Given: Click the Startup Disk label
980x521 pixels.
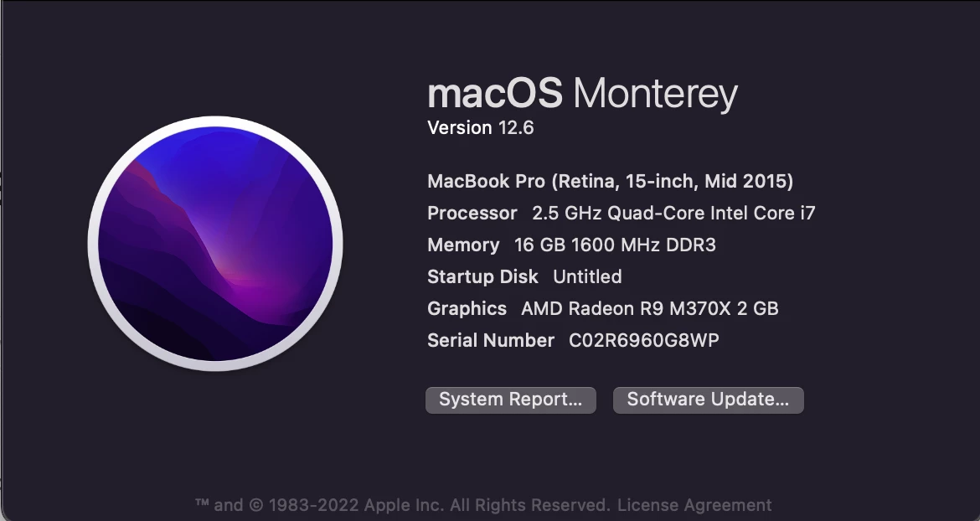Looking at the screenshot, I should point(482,276).
